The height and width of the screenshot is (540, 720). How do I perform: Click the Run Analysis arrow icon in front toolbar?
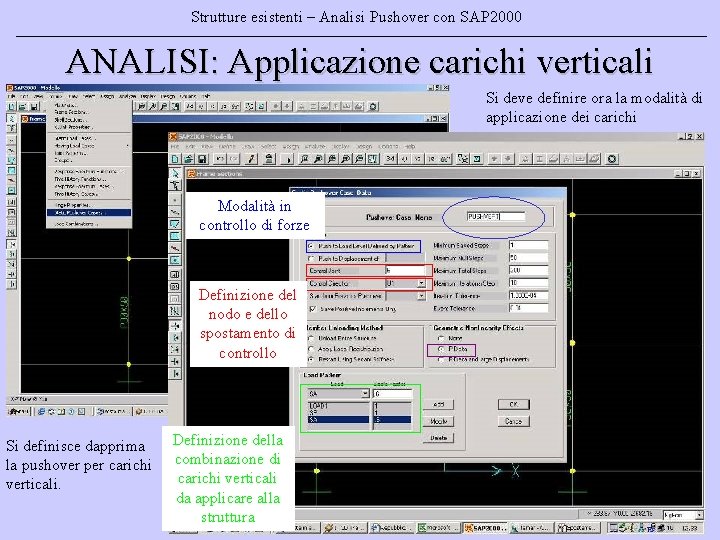tap(288, 159)
